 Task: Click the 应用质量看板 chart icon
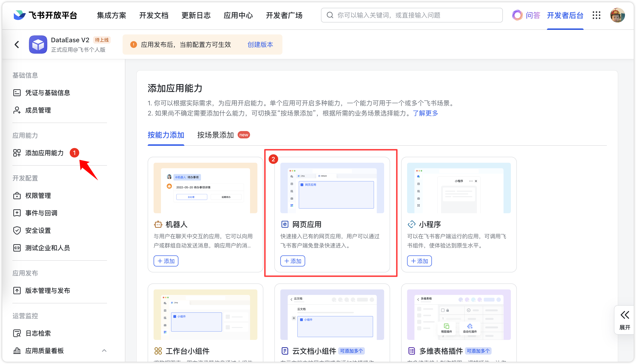[x=17, y=351]
